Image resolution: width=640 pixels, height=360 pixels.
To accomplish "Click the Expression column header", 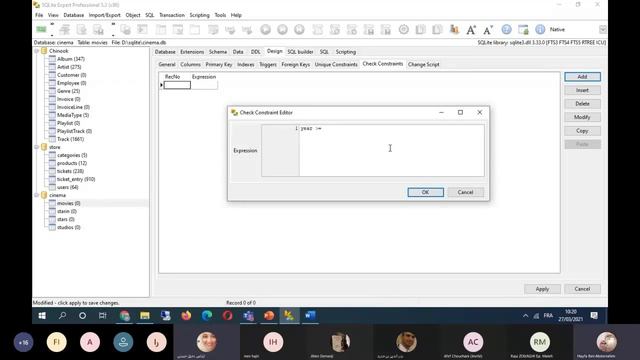I will 204,77.
